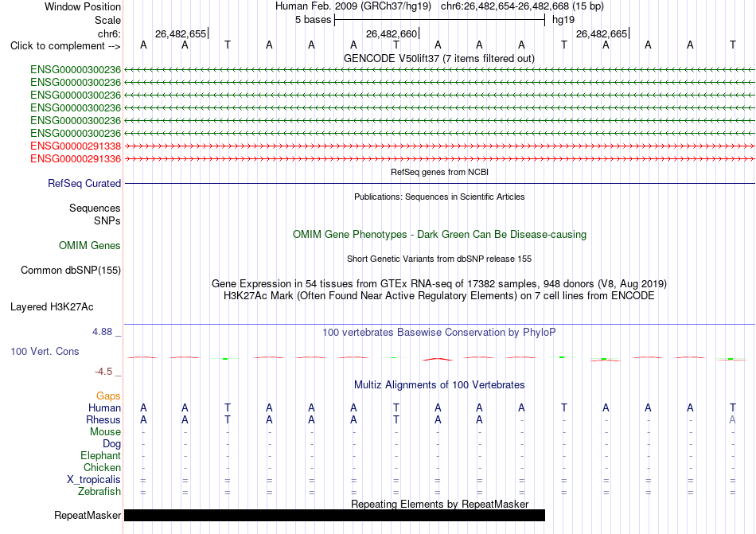Click 'Short Genetic Variants from dbSNP' title
Screen dimensions: 756x534
439,259
